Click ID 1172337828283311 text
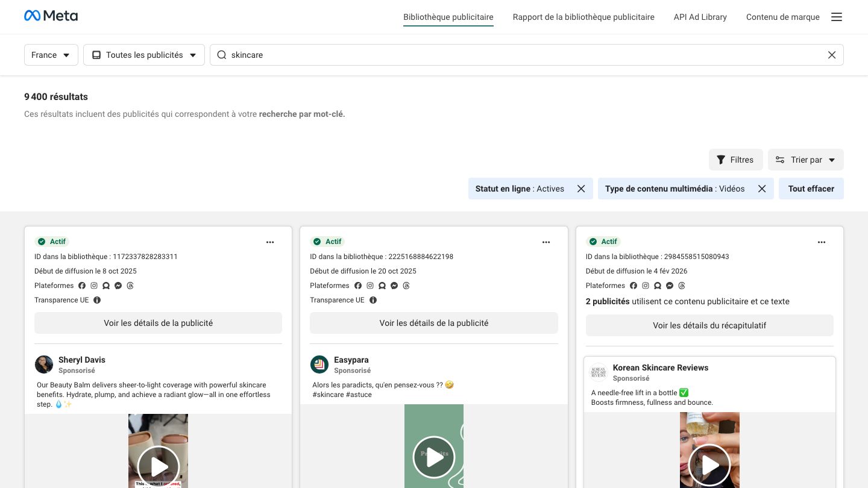Image resolution: width=868 pixels, height=488 pixels. coord(106,257)
